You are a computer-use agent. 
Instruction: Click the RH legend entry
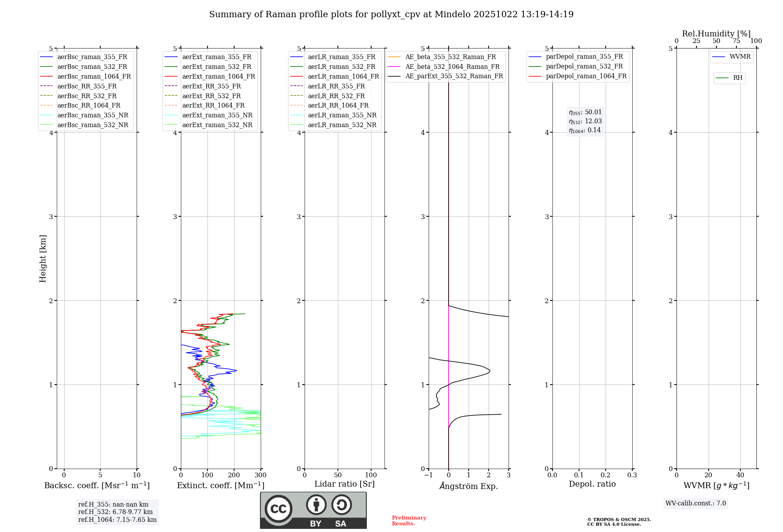point(737,78)
